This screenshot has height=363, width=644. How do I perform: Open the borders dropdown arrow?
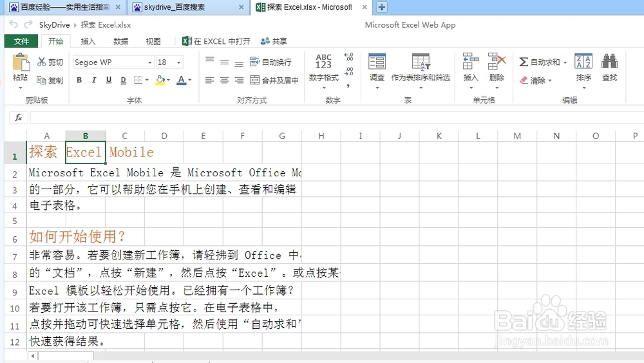[x=147, y=80]
